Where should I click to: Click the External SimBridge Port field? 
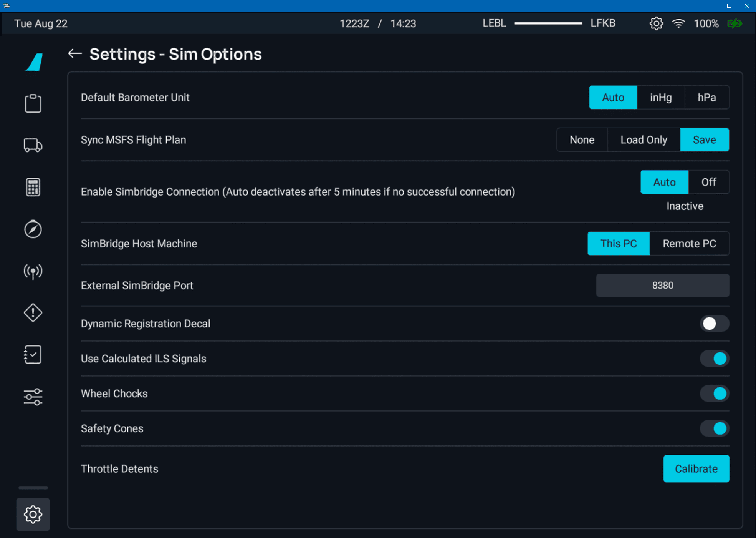tap(662, 286)
